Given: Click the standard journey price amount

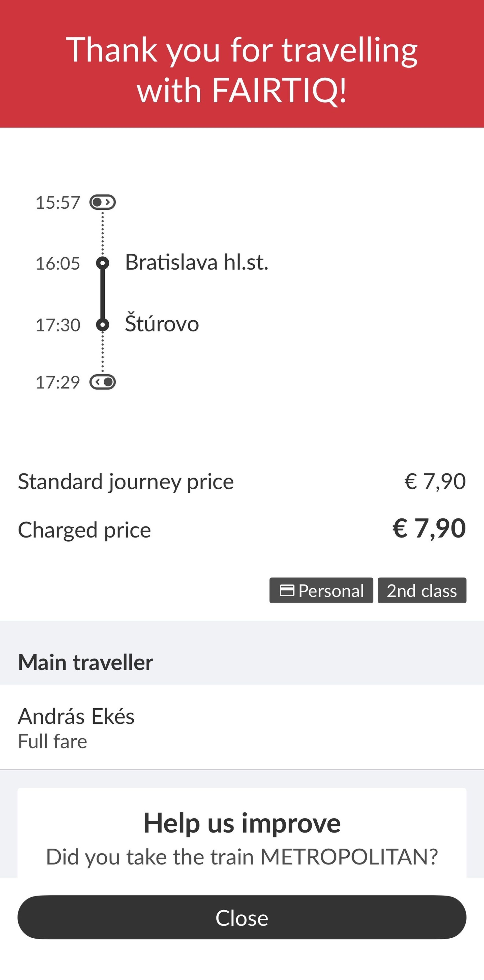Looking at the screenshot, I should (x=435, y=481).
